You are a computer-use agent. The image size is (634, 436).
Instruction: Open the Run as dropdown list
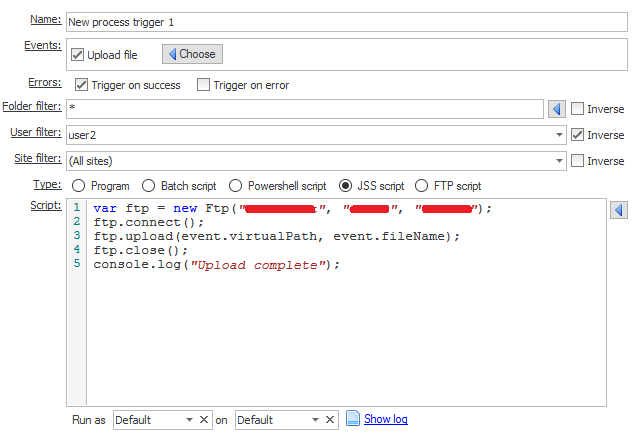[189, 420]
